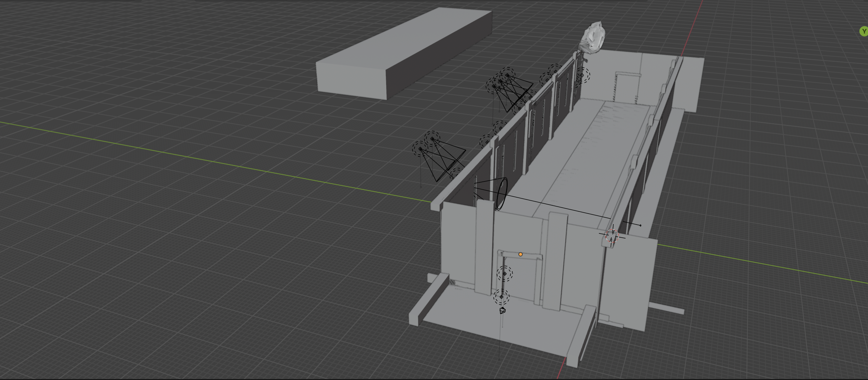The height and width of the screenshot is (380, 868).
Task: Select the orange object origin dot
Action: point(521,254)
